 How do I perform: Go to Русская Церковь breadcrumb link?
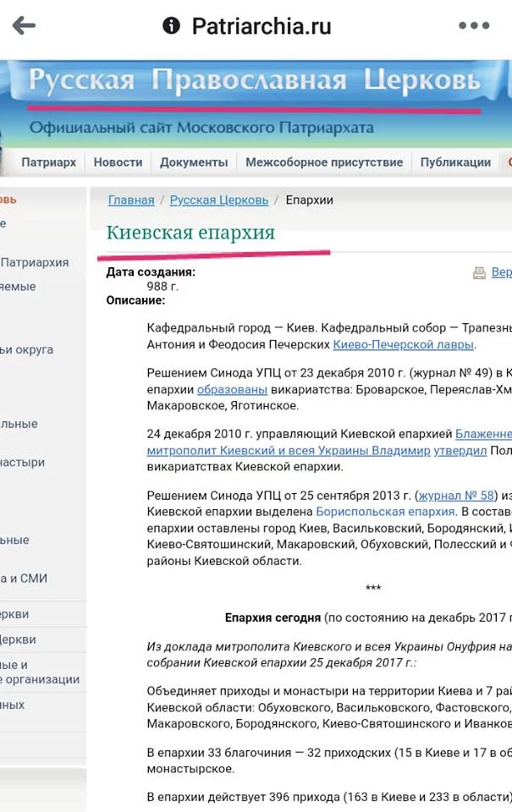[x=219, y=200]
